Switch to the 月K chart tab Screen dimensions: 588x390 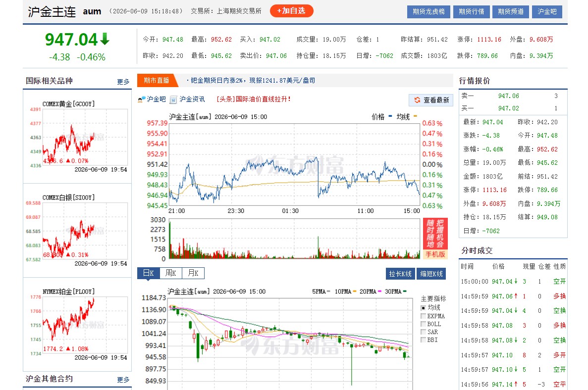pos(193,273)
